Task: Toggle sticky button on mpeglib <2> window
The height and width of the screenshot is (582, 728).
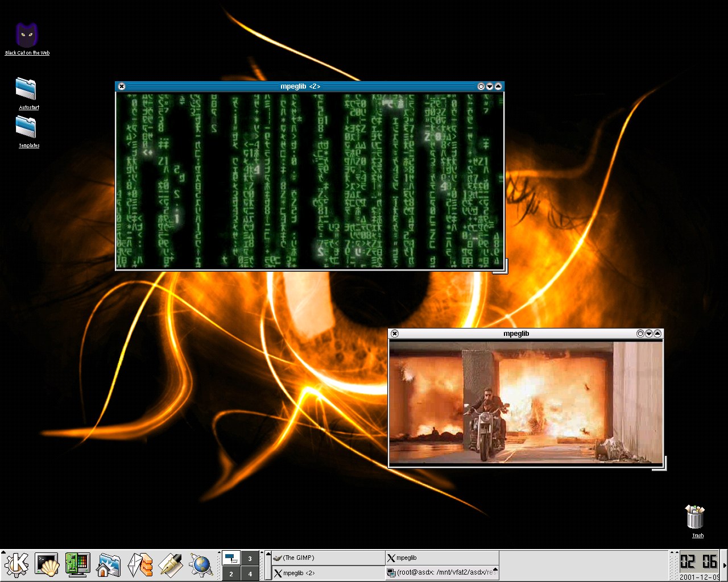Action: click(x=481, y=86)
